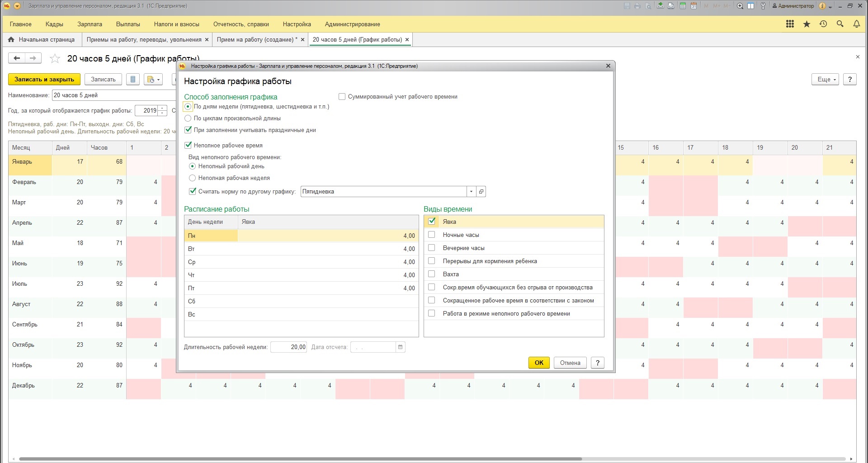The height and width of the screenshot is (463, 868).
Task: Click the Записать и закрыть button
Action: coord(44,79)
